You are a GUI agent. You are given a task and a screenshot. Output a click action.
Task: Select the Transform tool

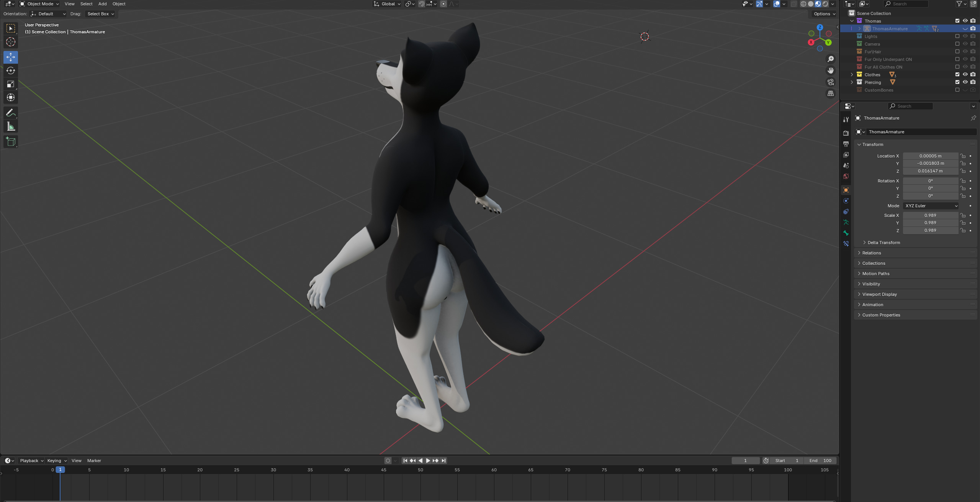(x=11, y=97)
